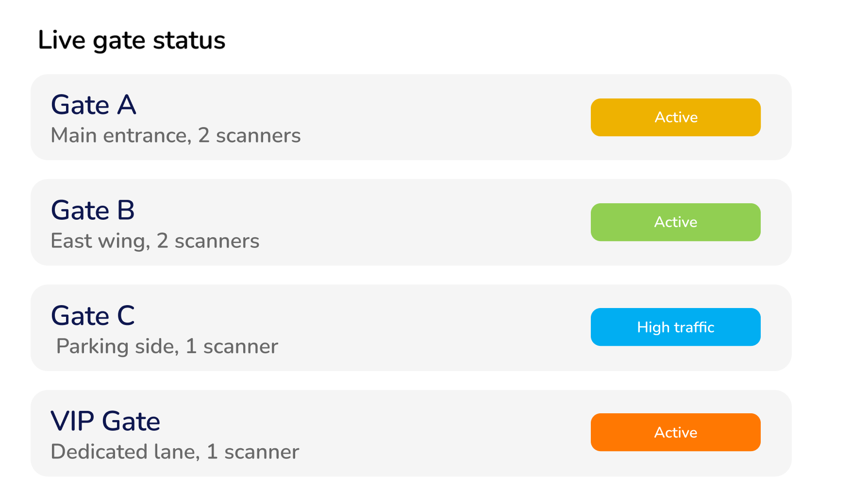
Task: Select the blue High traffic badge
Action: click(x=675, y=327)
